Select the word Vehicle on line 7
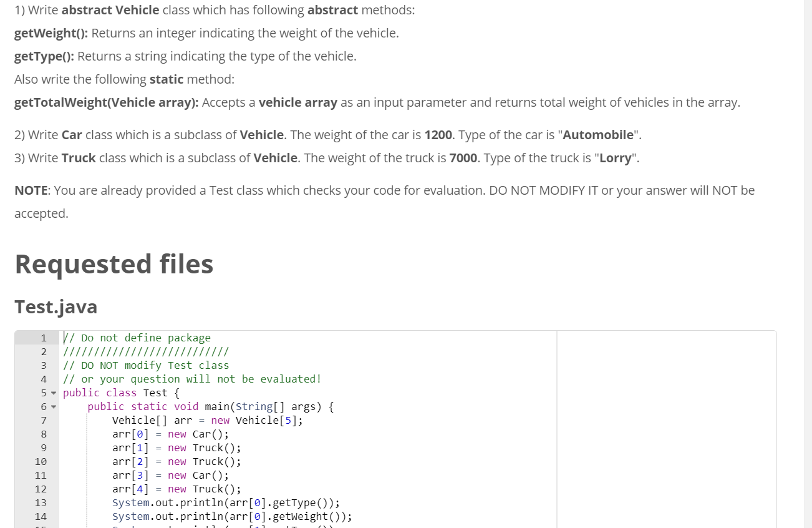The height and width of the screenshot is (528, 812). [130, 420]
